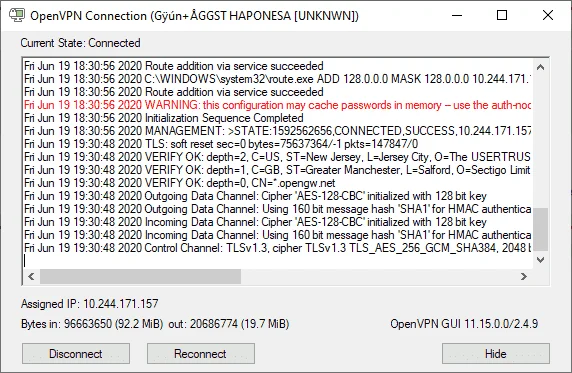Minimize the OpenVPN Connection window

457,15
